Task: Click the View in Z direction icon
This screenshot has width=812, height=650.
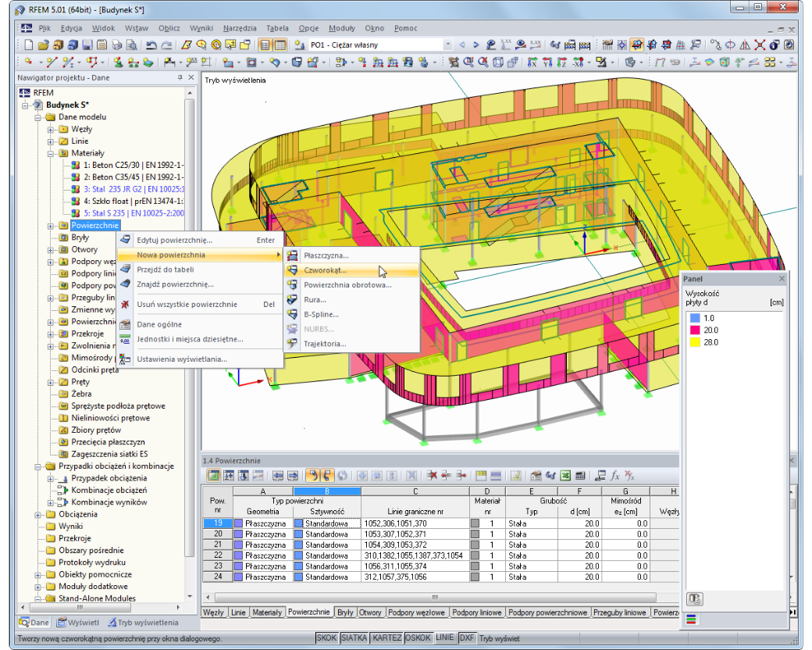Action: coord(562,62)
